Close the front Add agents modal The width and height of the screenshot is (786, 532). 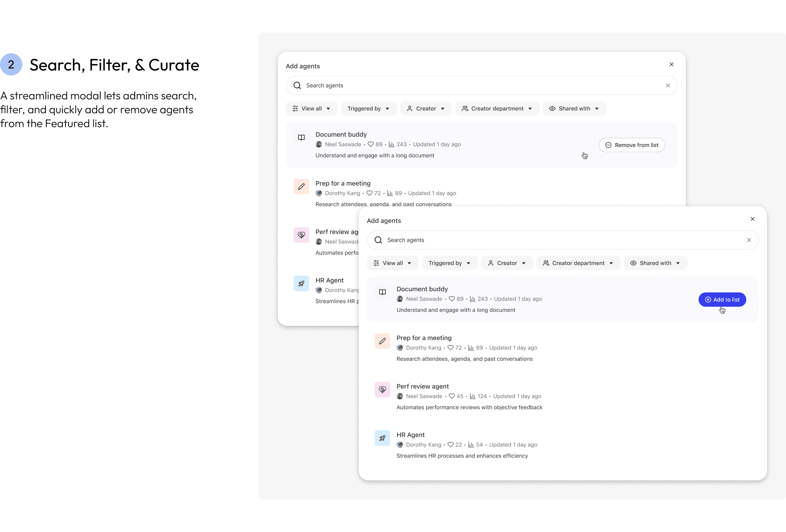point(752,219)
